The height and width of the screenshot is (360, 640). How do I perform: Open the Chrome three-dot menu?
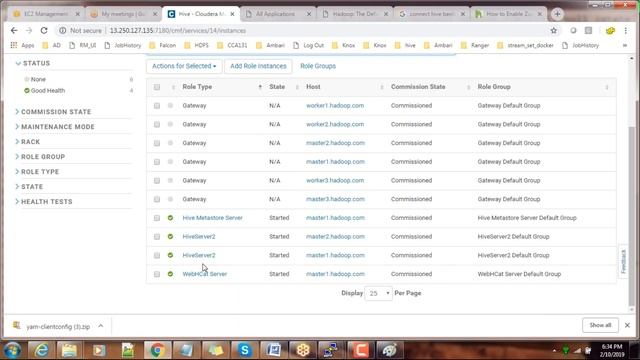click(x=625, y=31)
